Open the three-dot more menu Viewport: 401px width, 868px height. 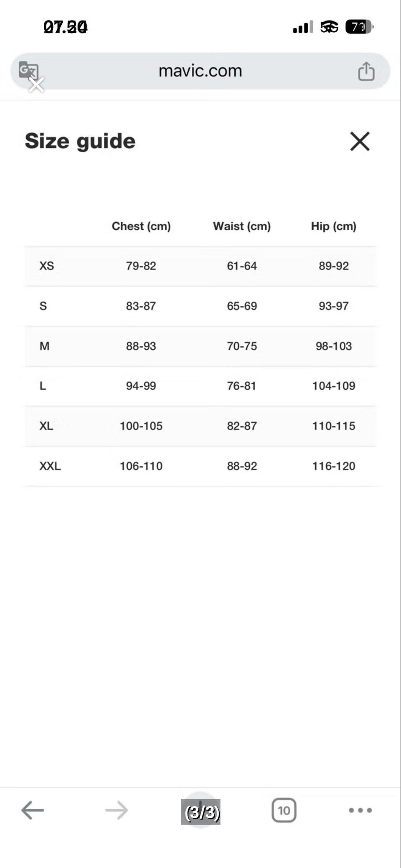[x=360, y=810]
